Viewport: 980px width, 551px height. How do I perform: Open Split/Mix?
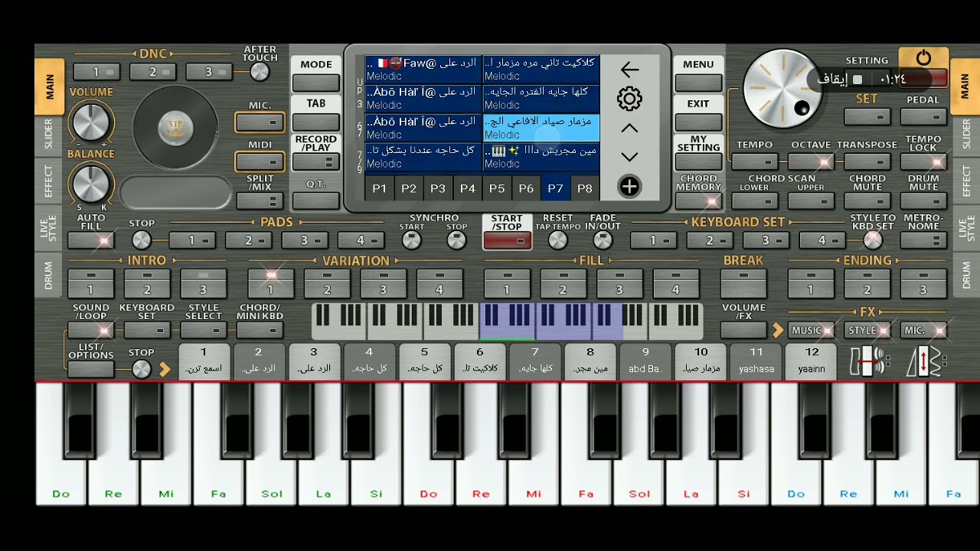(260, 201)
